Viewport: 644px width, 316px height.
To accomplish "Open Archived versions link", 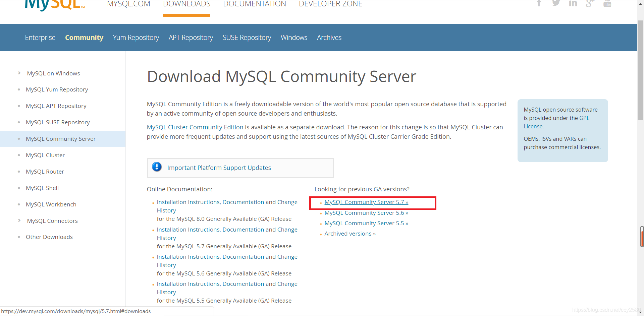I will tap(350, 234).
